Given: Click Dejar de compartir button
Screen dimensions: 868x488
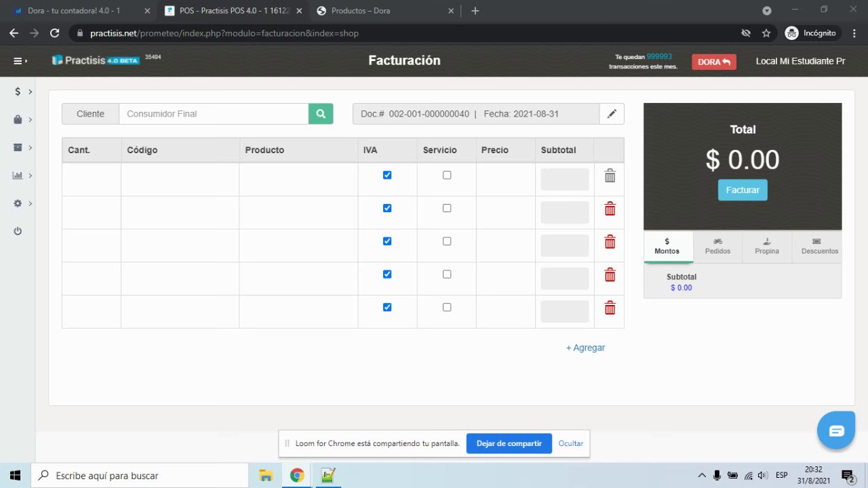Looking at the screenshot, I should [509, 443].
